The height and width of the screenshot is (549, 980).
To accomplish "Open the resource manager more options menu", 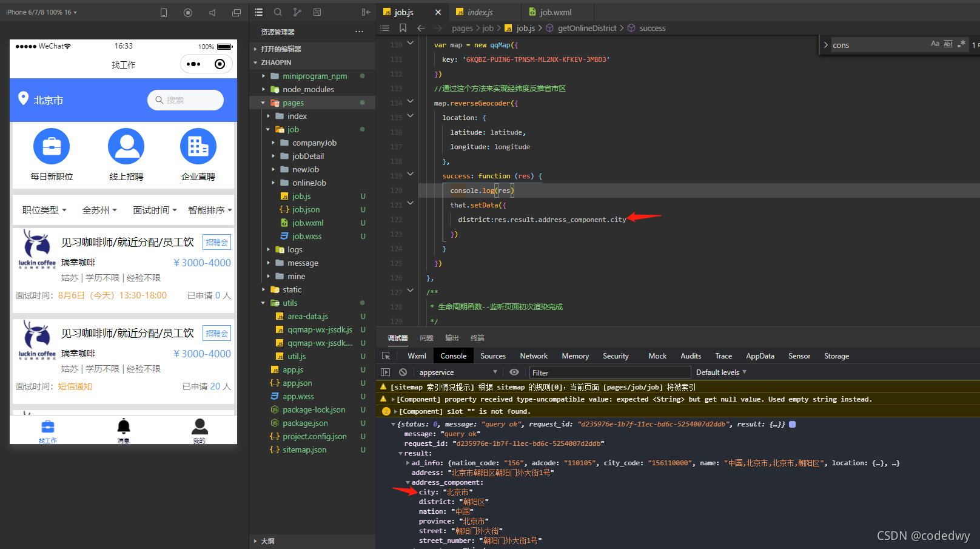I will [360, 32].
